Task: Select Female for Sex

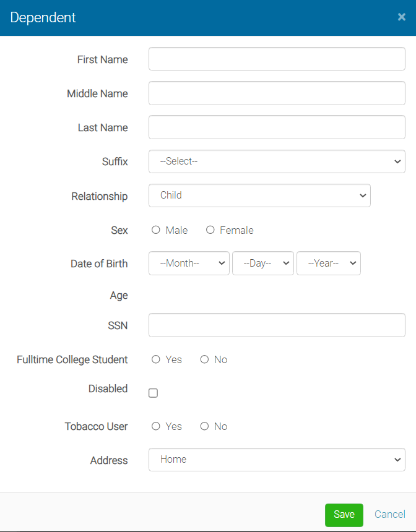Action: (210, 230)
